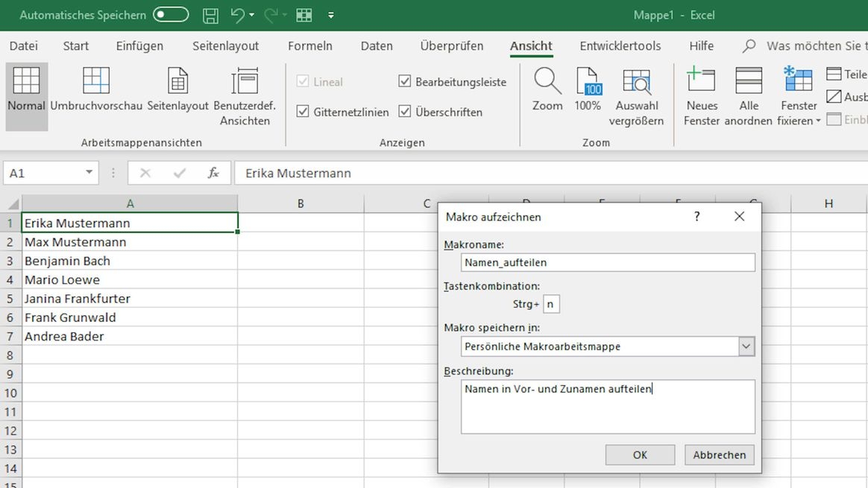Click the Undo arrow icon
Screen dimensions: 868x488
pos(238,15)
